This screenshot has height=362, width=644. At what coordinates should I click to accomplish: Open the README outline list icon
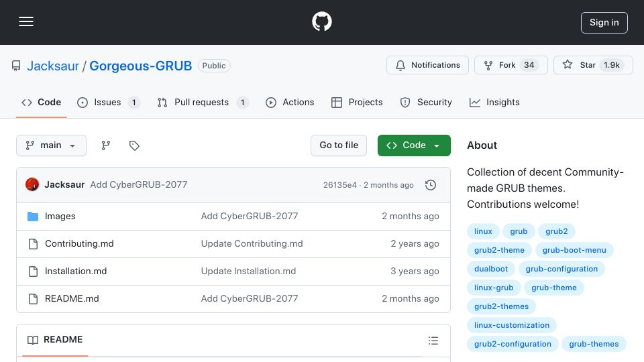pyautogui.click(x=433, y=341)
